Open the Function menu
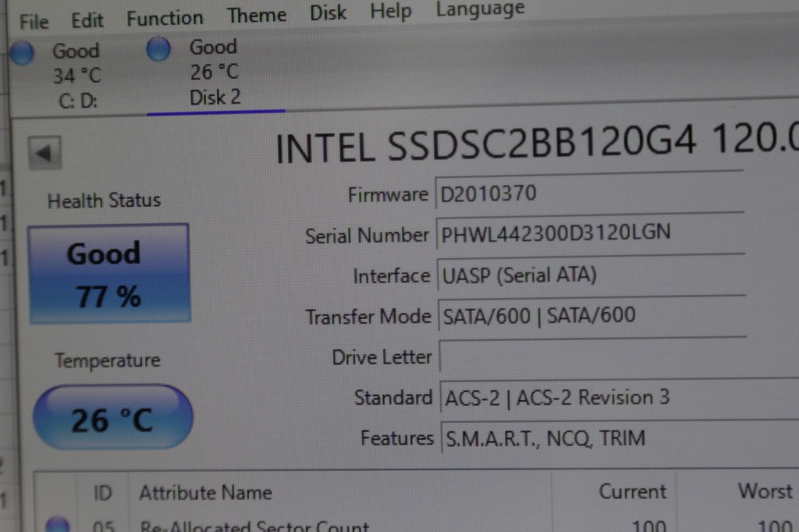799x532 pixels. tap(165, 18)
